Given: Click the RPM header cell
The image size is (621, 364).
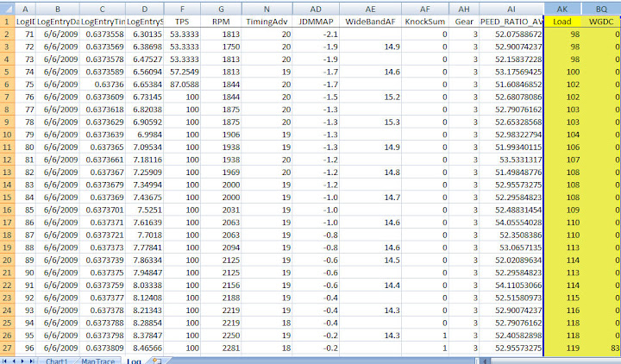Looking at the screenshot, I should 221,22.
